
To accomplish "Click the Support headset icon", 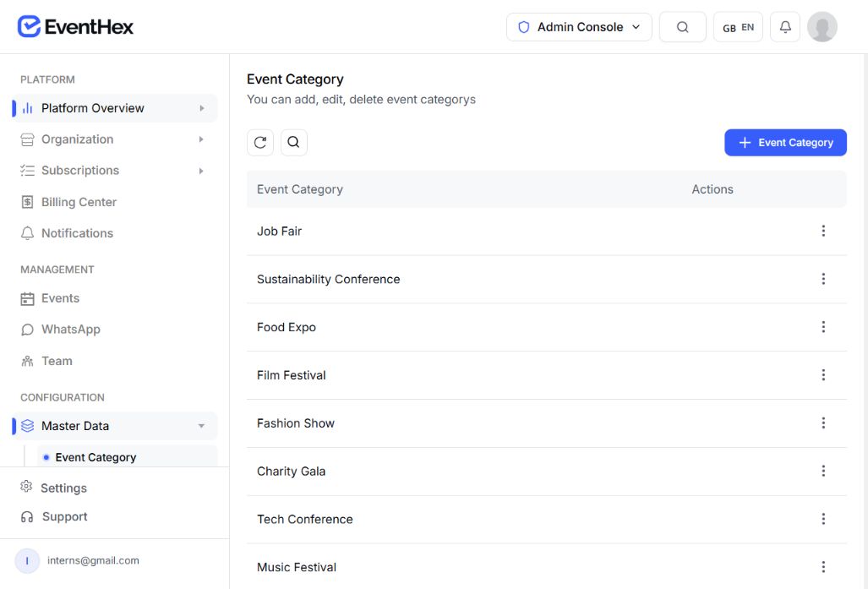I will pos(26,517).
